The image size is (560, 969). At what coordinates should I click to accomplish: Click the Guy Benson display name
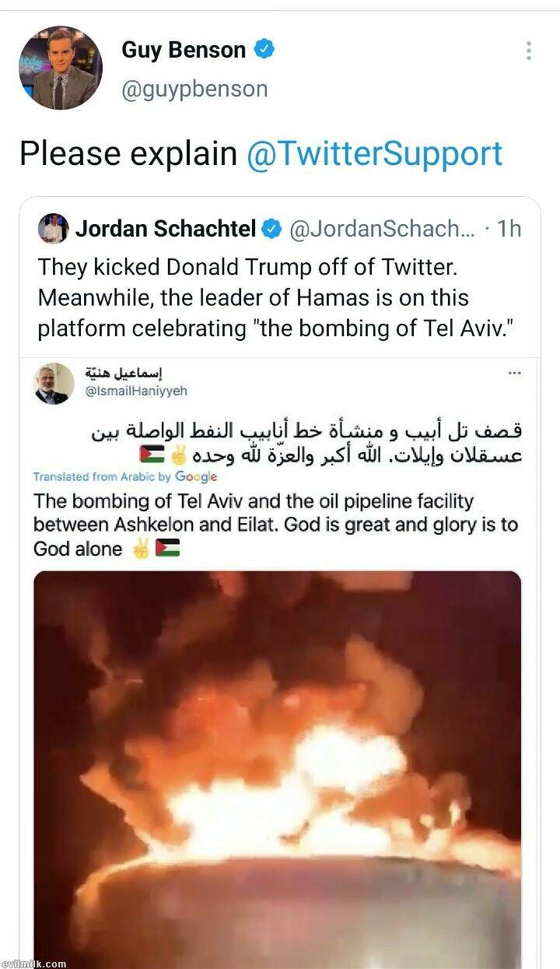pos(184,51)
